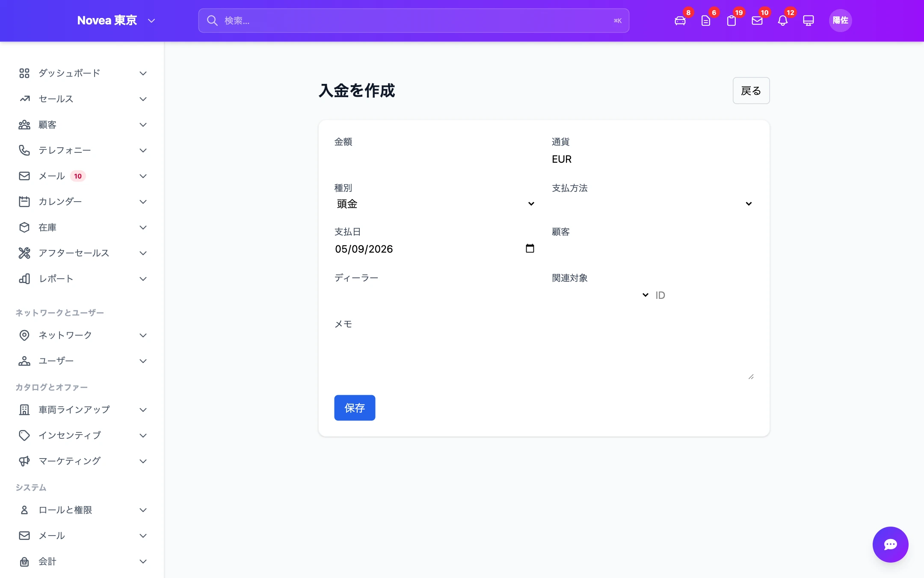Click the 在庫 box icon

tap(24, 227)
